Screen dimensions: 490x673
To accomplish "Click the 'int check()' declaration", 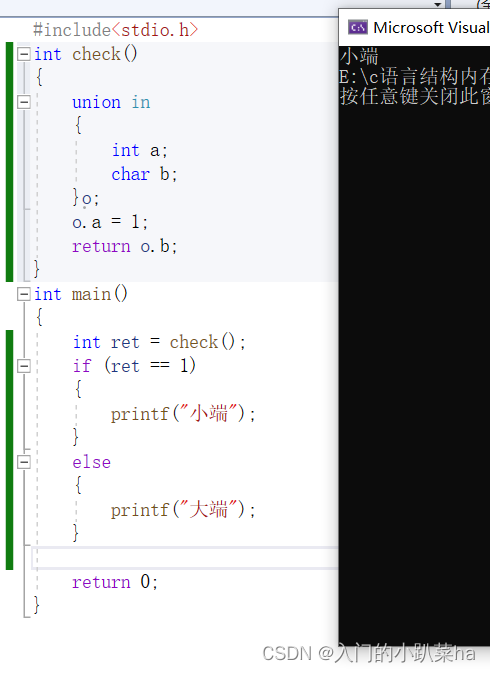I will click(86, 55).
